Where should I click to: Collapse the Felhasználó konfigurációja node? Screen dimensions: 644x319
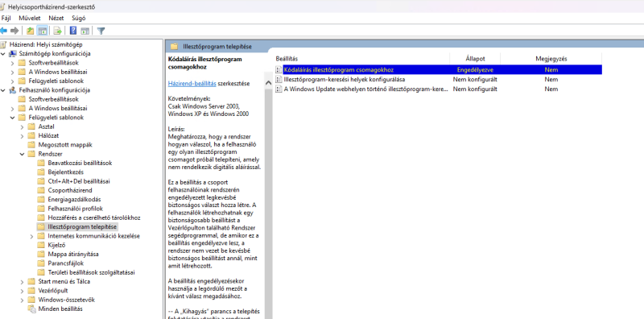click(x=3, y=90)
